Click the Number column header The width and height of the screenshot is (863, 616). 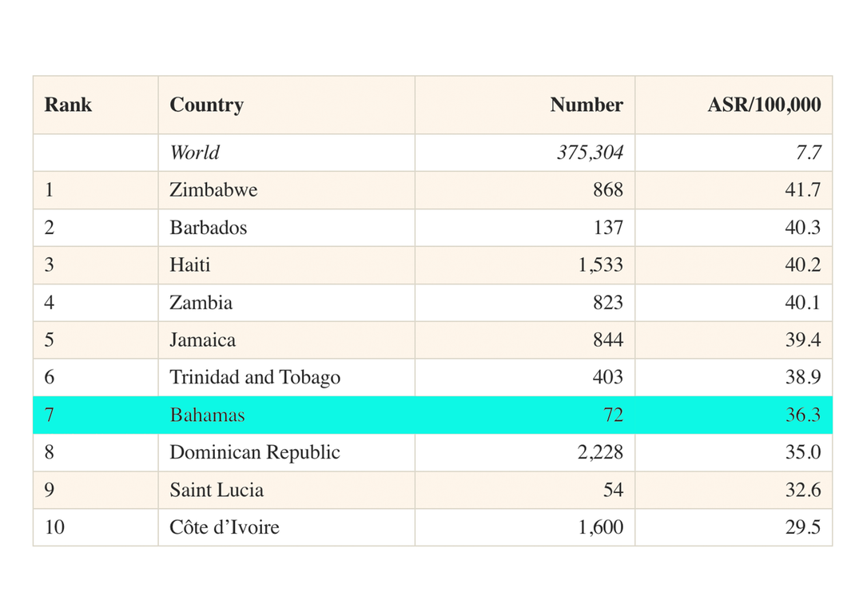(586, 105)
